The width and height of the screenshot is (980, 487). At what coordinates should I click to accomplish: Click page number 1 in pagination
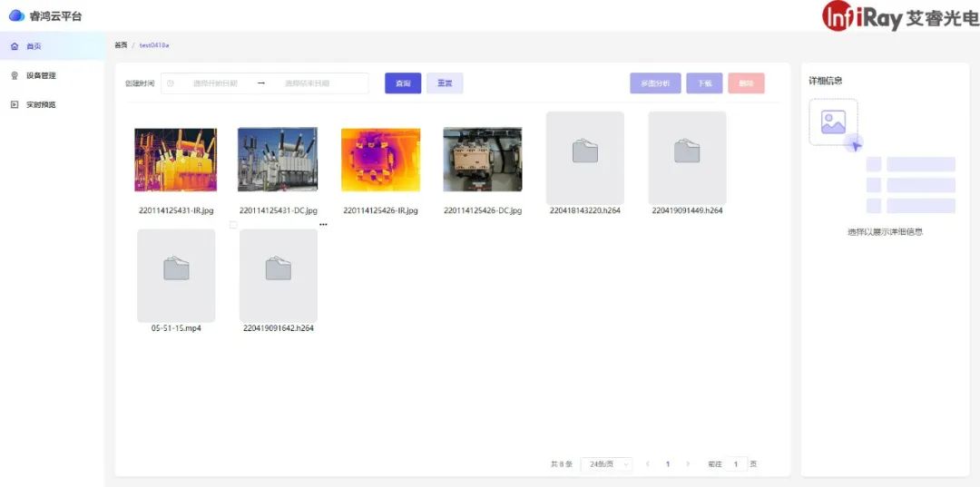click(x=668, y=464)
